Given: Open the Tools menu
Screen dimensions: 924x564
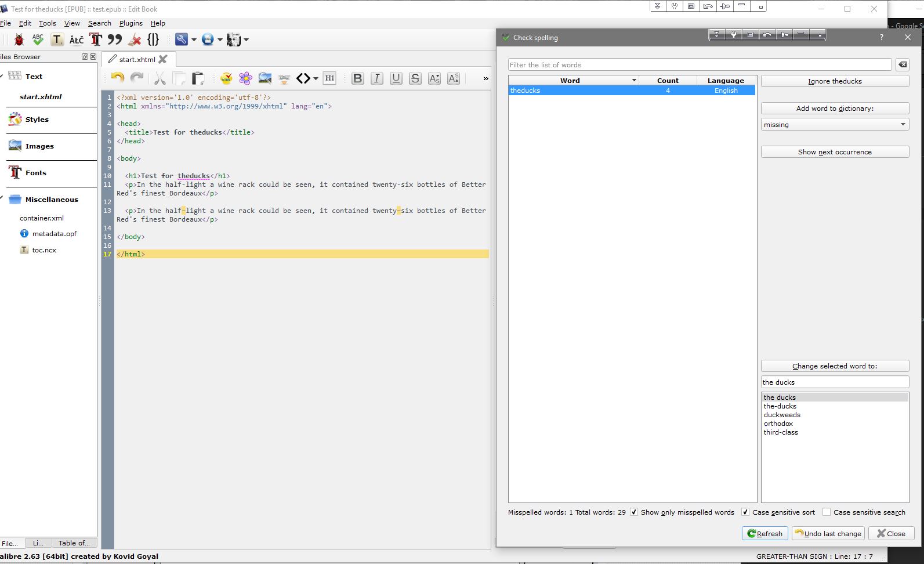Looking at the screenshot, I should click(48, 23).
